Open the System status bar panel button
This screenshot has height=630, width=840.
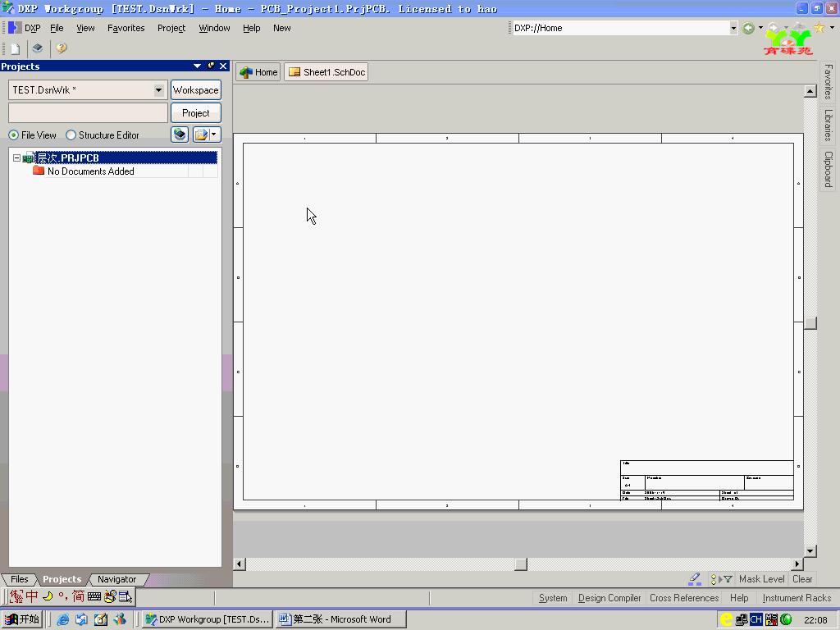[553, 598]
